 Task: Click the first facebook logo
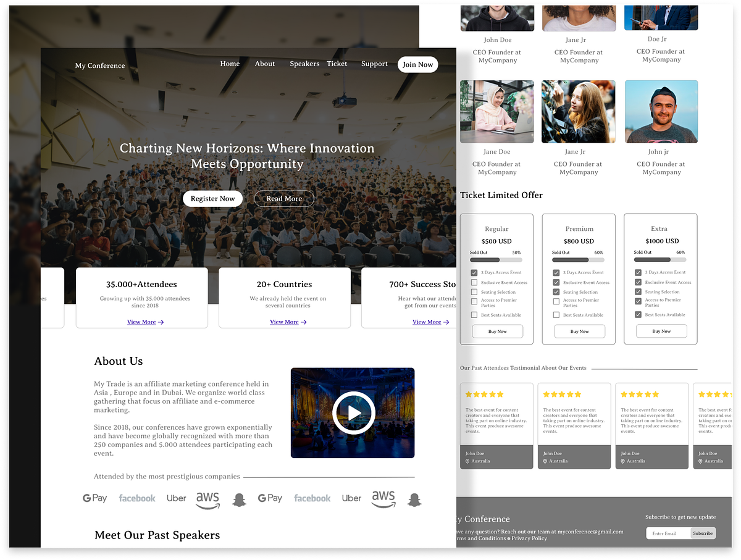coord(137,498)
